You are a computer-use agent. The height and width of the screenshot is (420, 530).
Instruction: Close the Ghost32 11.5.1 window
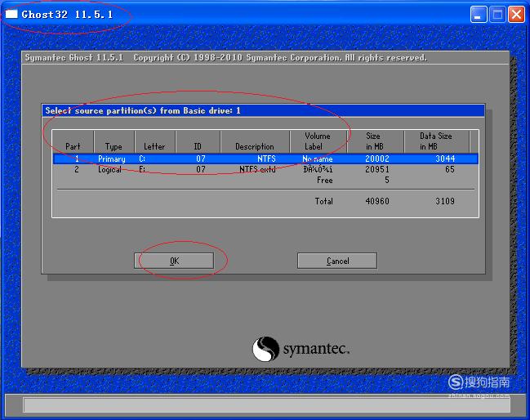click(x=516, y=15)
